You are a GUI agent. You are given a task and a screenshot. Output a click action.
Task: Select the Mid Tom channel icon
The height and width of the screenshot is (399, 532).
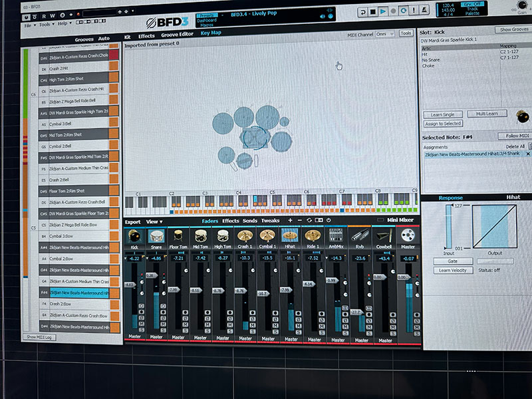201,236
